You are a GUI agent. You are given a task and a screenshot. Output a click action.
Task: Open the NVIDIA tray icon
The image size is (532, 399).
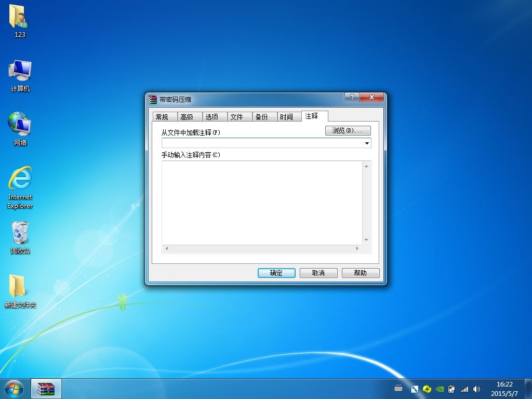[440, 389]
